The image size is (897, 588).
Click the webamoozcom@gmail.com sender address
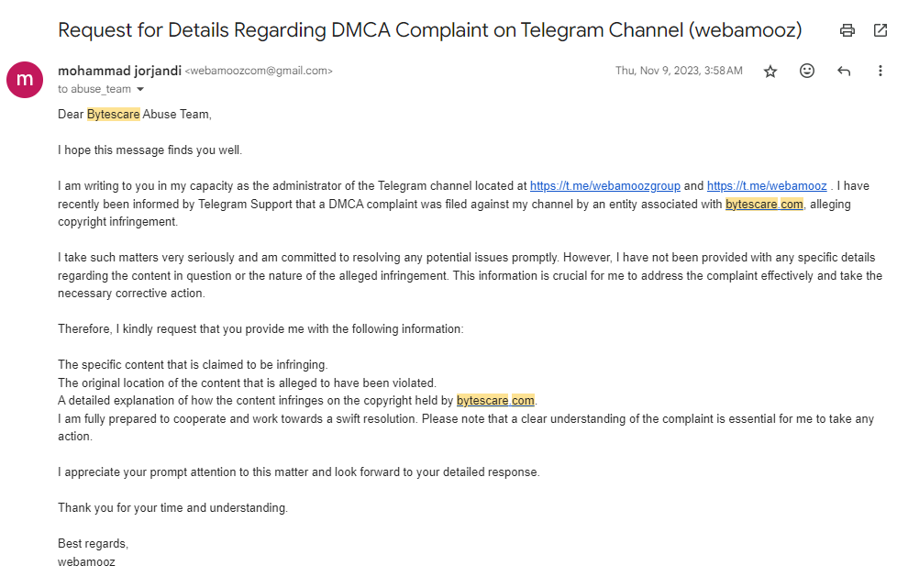259,72
